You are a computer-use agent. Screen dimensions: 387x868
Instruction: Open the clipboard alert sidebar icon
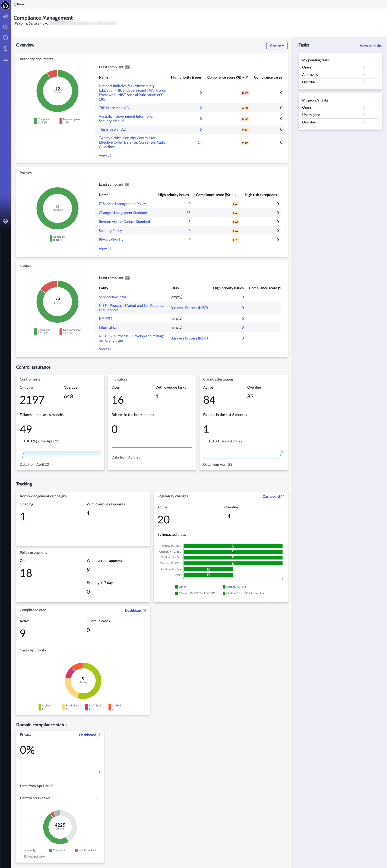(5, 49)
